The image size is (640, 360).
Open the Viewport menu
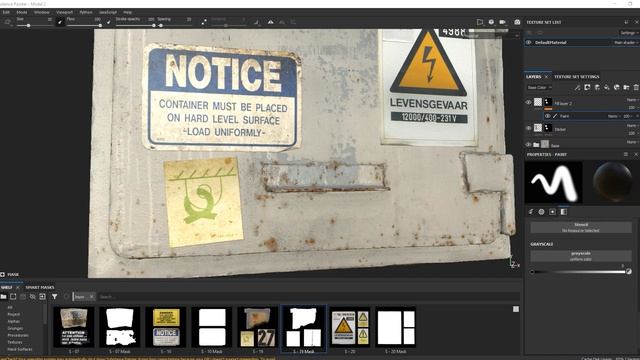pos(64,12)
